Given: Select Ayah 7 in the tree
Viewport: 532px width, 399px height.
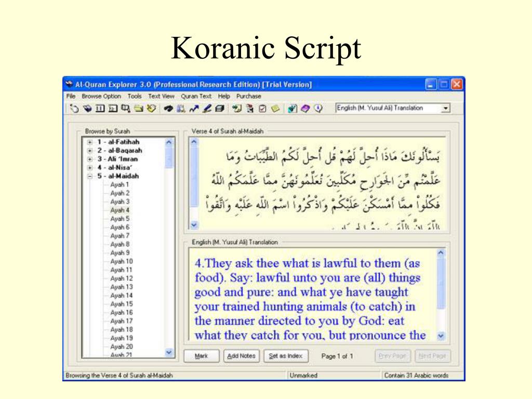Looking at the screenshot, I should point(120,235).
